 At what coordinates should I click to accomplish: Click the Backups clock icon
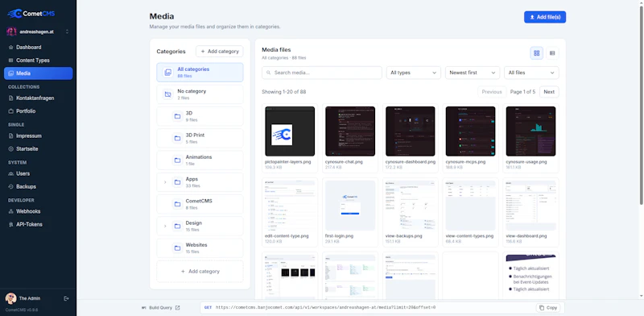[10, 187]
